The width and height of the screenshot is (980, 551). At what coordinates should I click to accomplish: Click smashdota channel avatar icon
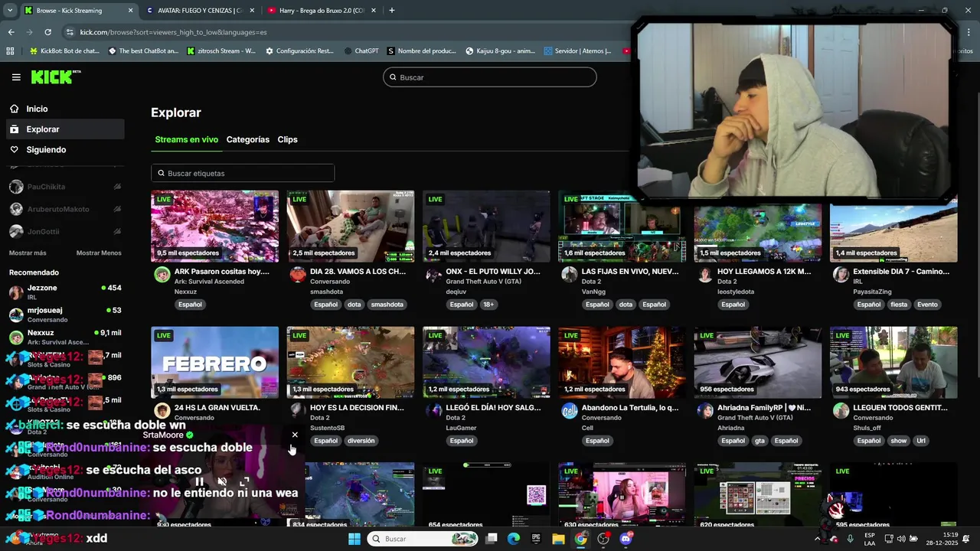(298, 275)
